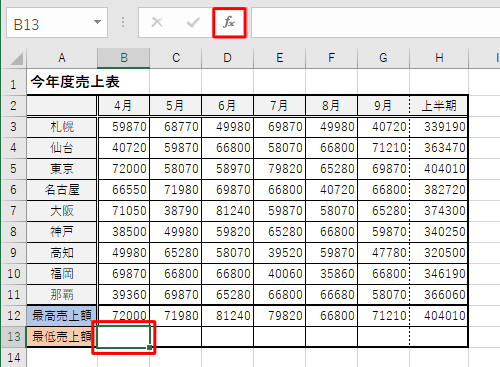Select the 名古屋 row label
Viewport: 500px width, 367px height.
[62, 190]
